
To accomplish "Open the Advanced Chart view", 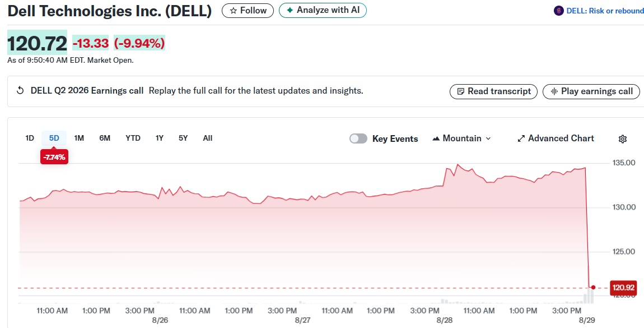I will pos(556,138).
